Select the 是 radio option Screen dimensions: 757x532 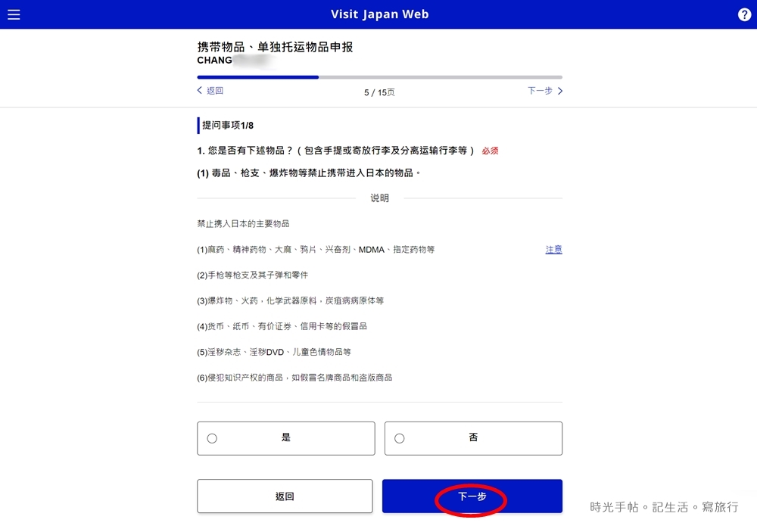click(x=286, y=438)
